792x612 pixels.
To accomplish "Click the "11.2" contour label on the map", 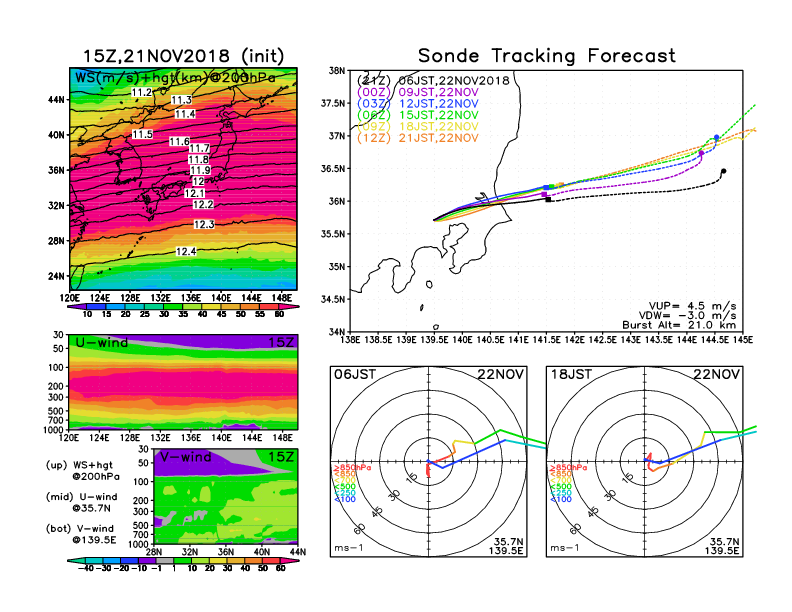I will [141, 92].
